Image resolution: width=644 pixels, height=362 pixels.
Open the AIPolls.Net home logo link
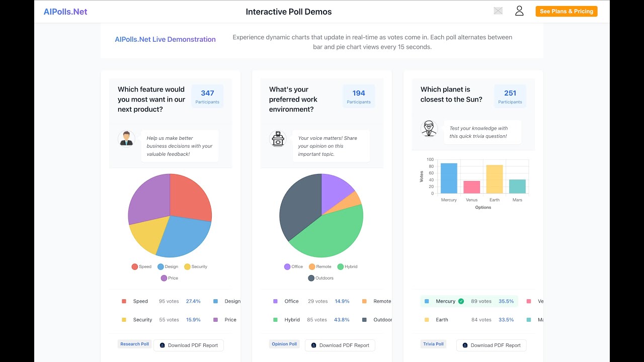65,12
